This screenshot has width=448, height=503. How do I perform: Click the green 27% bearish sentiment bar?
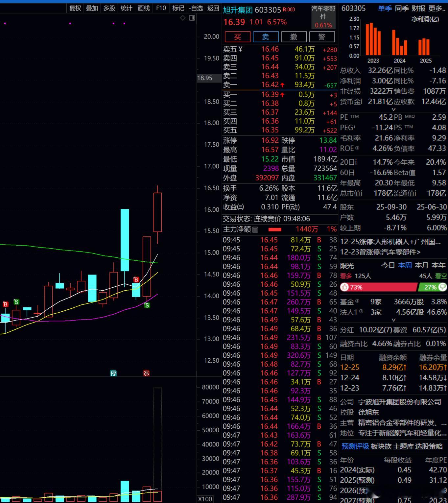point(432,287)
